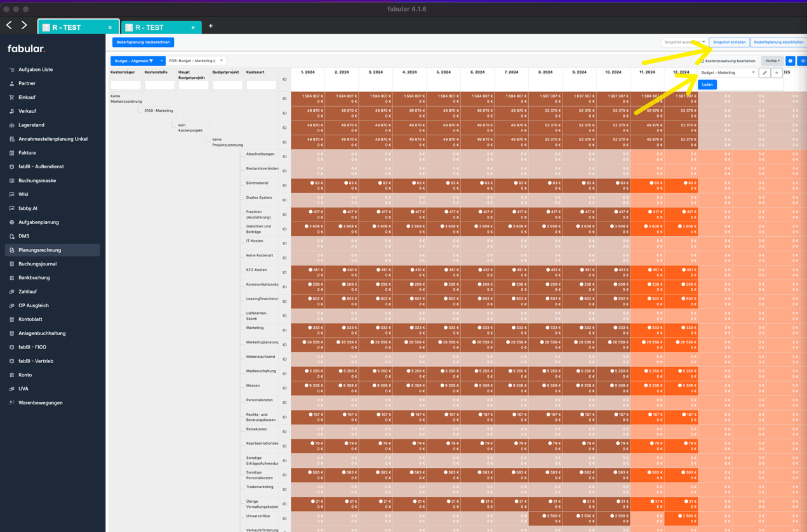Click the Snapshot erstellen button
Image resolution: width=807 pixels, height=532 pixels.
click(729, 42)
